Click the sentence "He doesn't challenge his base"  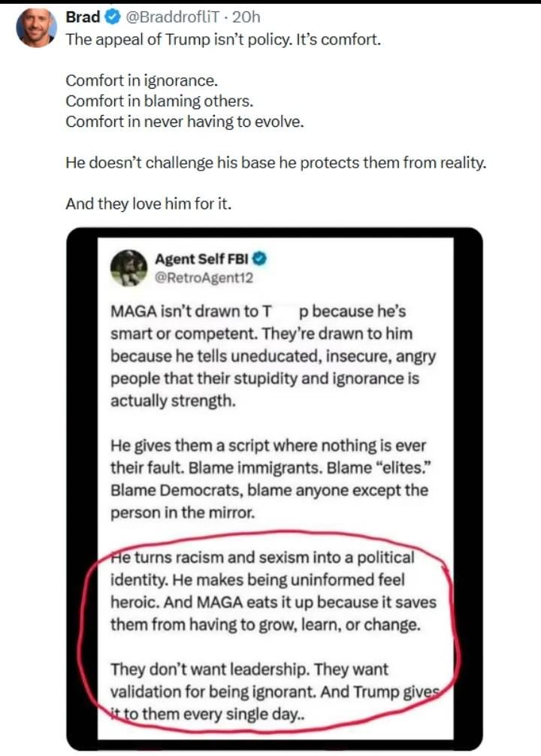coord(276,162)
